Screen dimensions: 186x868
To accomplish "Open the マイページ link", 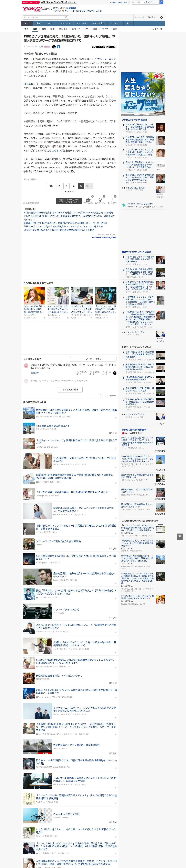I will 139,18.
